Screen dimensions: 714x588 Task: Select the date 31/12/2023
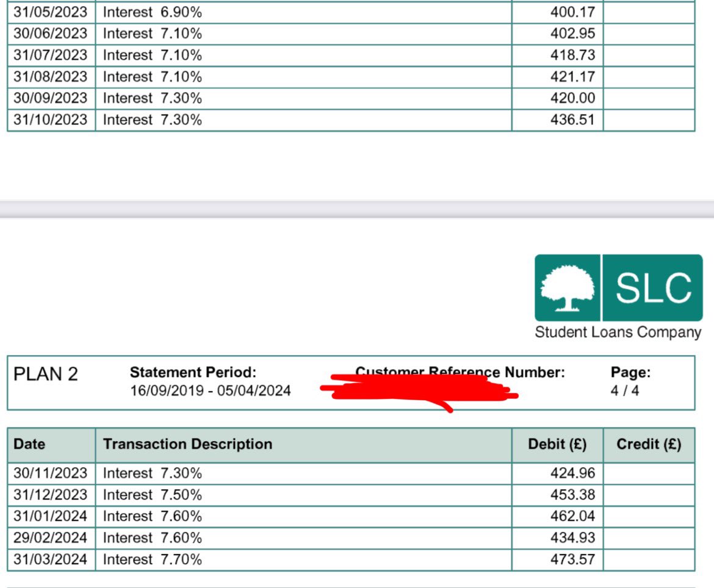pos(50,495)
